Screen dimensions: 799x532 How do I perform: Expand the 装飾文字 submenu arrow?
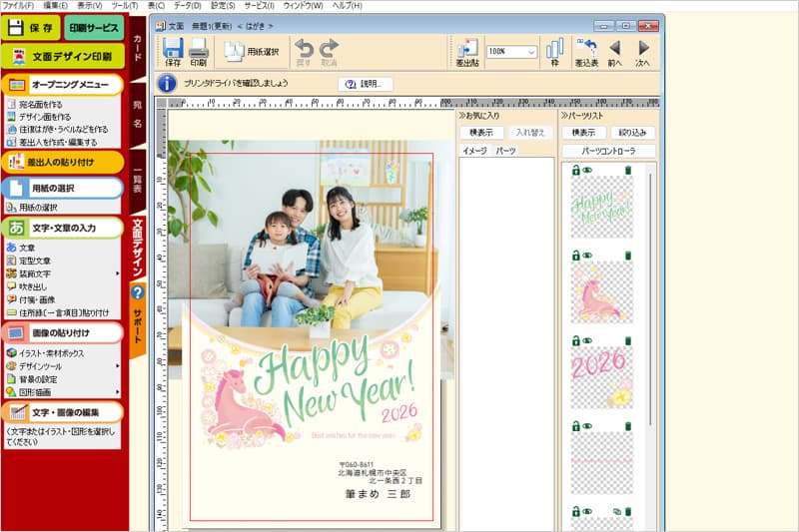[x=118, y=273]
